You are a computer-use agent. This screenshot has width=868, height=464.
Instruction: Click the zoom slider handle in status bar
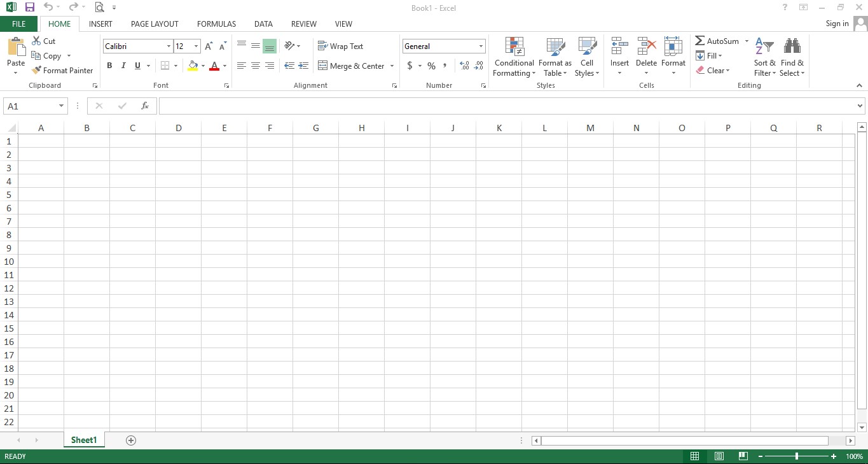point(797,456)
